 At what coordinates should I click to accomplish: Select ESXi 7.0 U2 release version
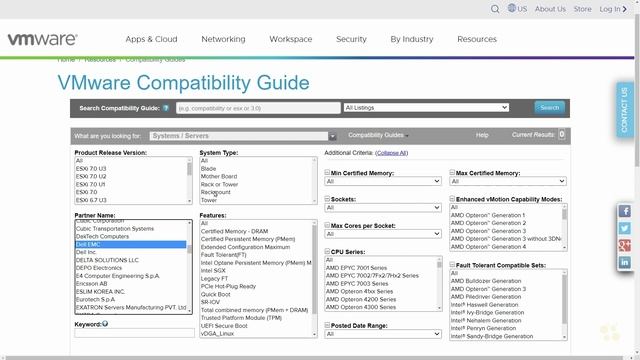(x=91, y=176)
